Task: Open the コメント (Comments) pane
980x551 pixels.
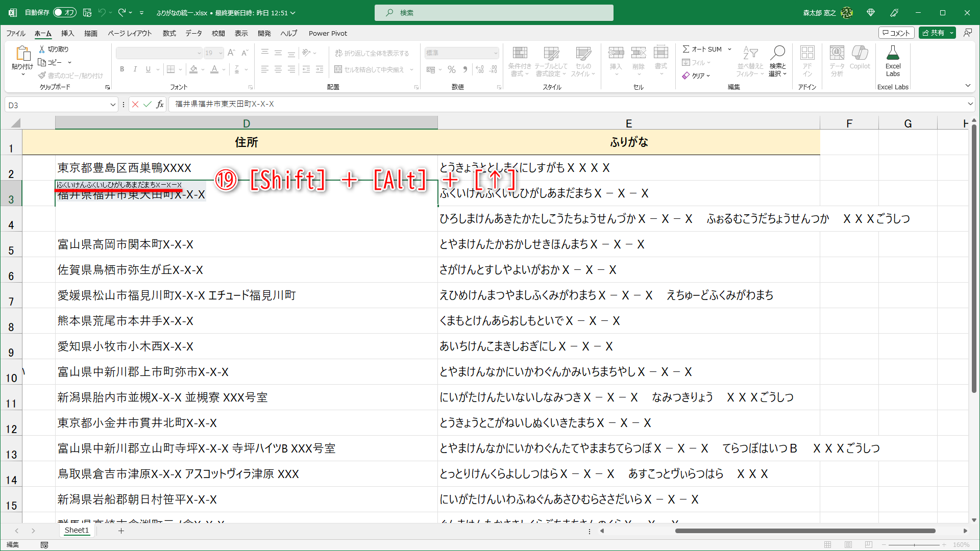Action: click(896, 32)
